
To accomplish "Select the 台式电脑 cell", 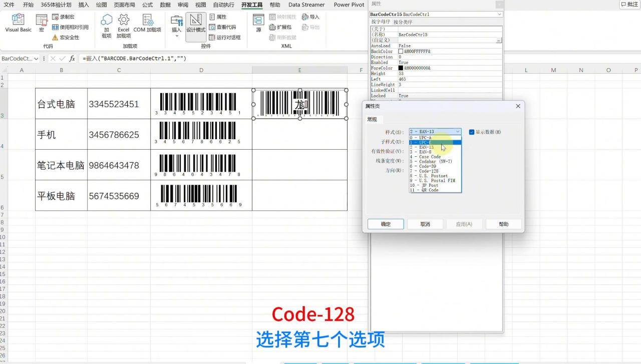I will pos(61,104).
